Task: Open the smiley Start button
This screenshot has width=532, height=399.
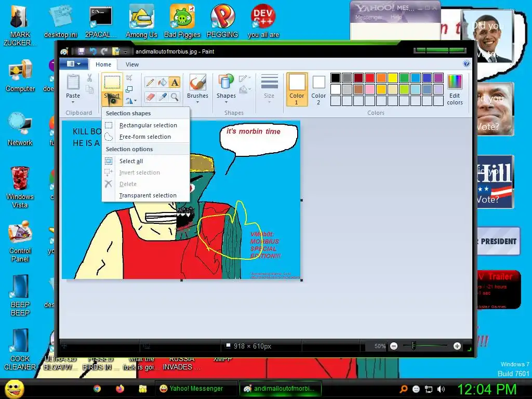Action: [x=14, y=389]
